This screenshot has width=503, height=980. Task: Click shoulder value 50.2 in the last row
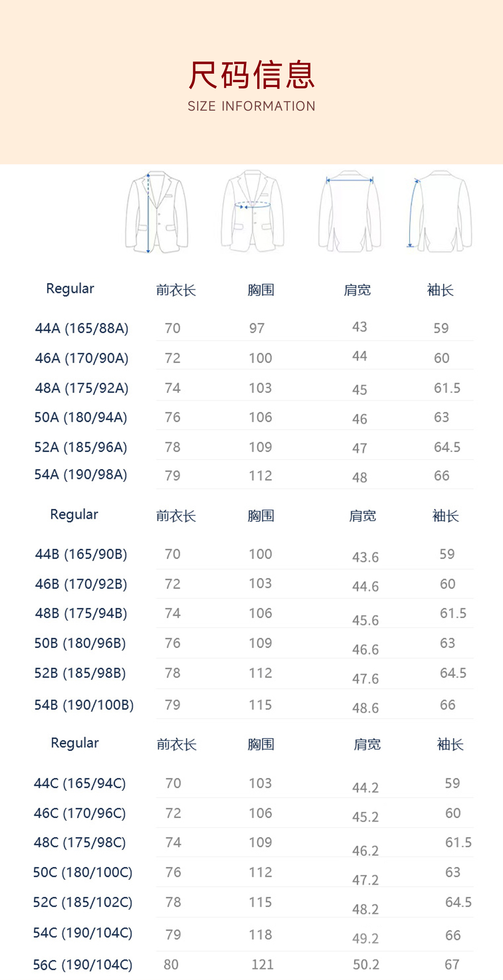[x=366, y=964]
